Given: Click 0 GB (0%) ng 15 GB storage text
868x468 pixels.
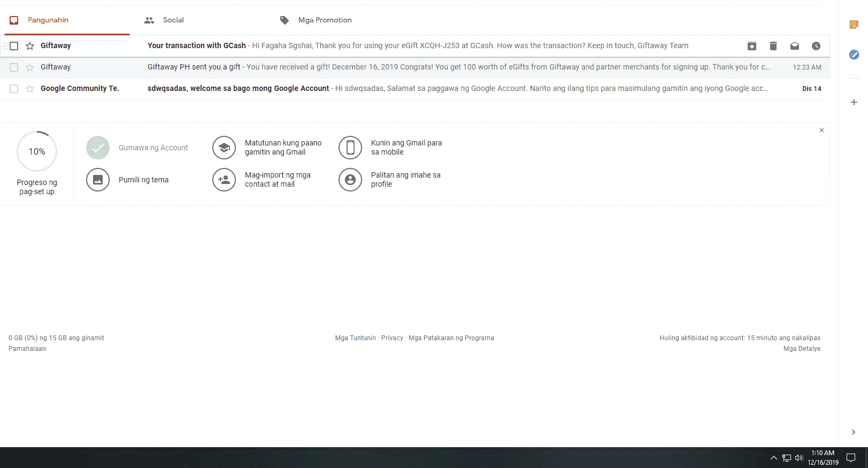Looking at the screenshot, I should [x=56, y=338].
